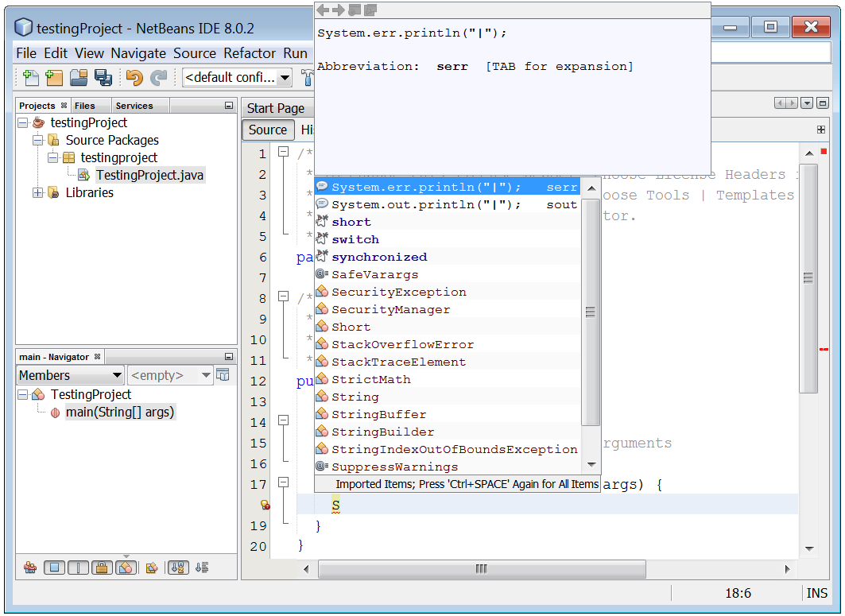Viewport: 845px width, 616px height.
Task: Click the Save All toolbar icon
Action: coord(103,78)
